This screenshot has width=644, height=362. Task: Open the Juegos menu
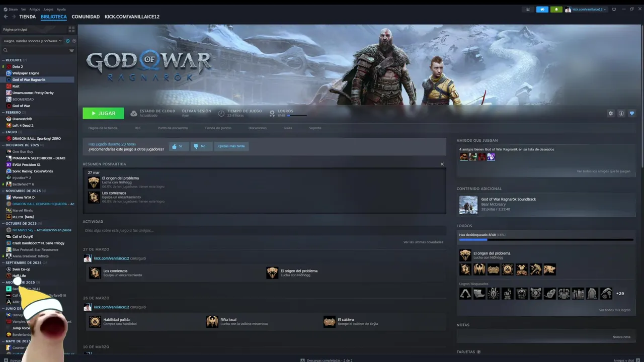pyautogui.click(x=48, y=9)
